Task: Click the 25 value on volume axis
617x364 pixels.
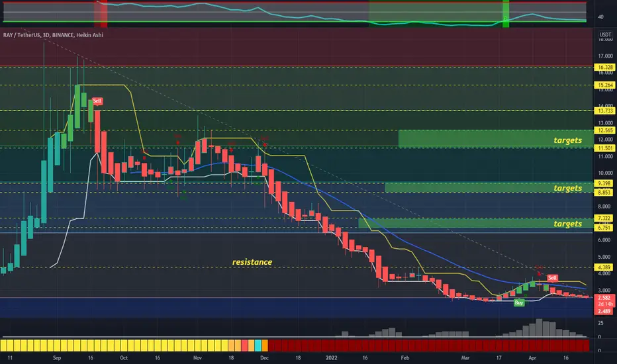Action: 601,323
